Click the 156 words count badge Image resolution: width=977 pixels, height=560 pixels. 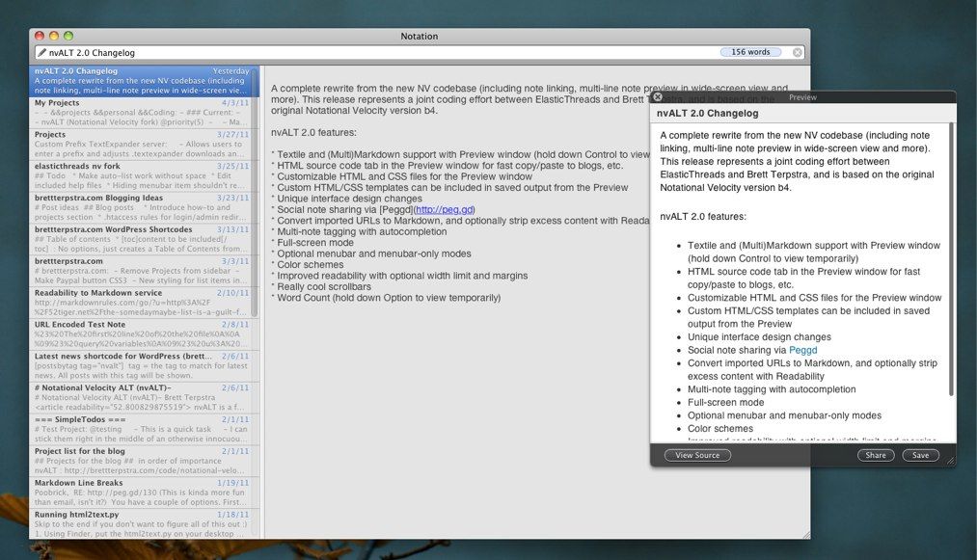[750, 52]
